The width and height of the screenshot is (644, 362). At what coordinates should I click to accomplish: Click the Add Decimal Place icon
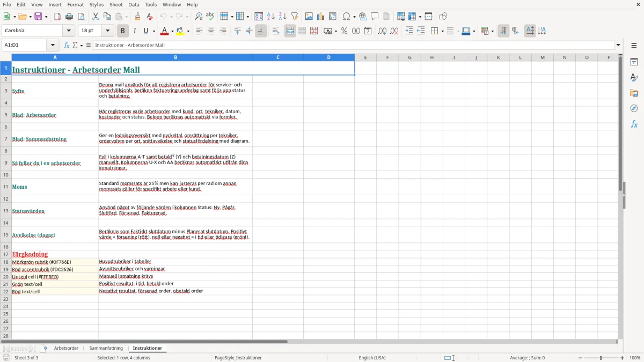coord(382,31)
